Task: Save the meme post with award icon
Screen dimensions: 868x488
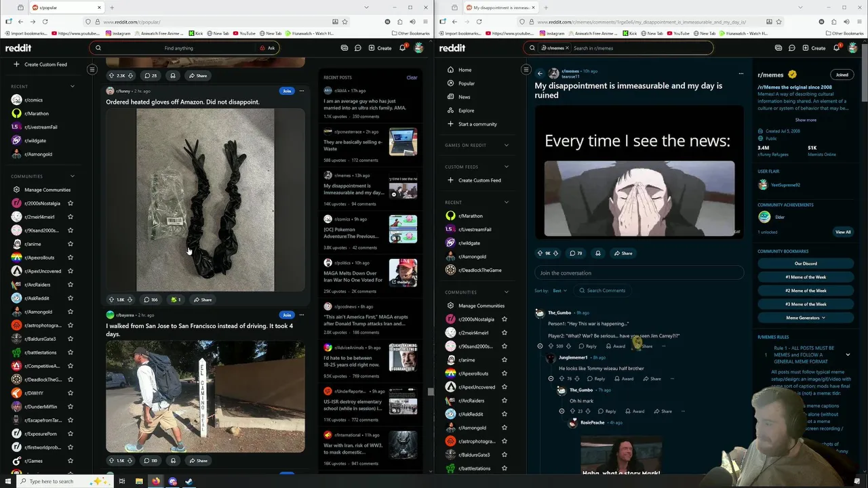Action: [x=597, y=253]
